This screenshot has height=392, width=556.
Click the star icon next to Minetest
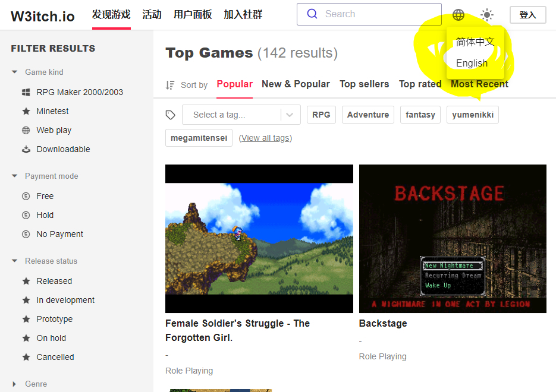26,111
